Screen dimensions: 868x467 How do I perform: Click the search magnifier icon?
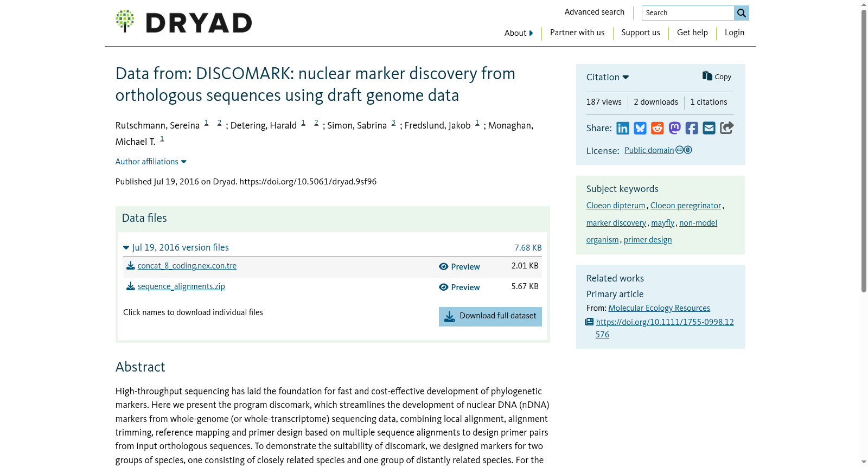pos(742,13)
